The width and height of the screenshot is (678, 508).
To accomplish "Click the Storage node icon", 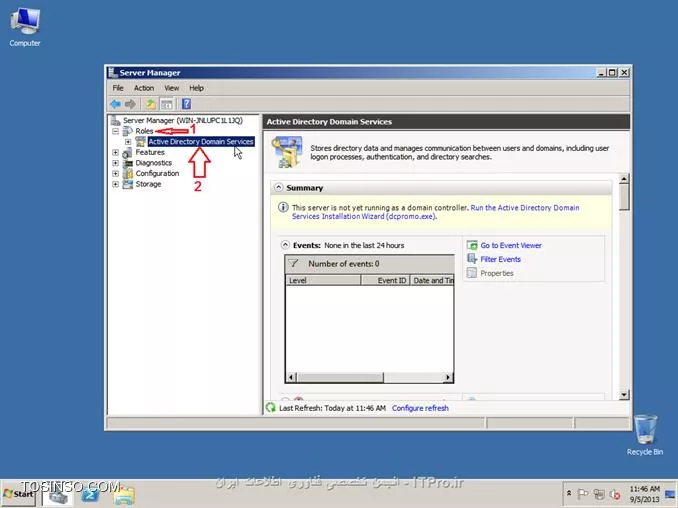I will (x=128, y=184).
